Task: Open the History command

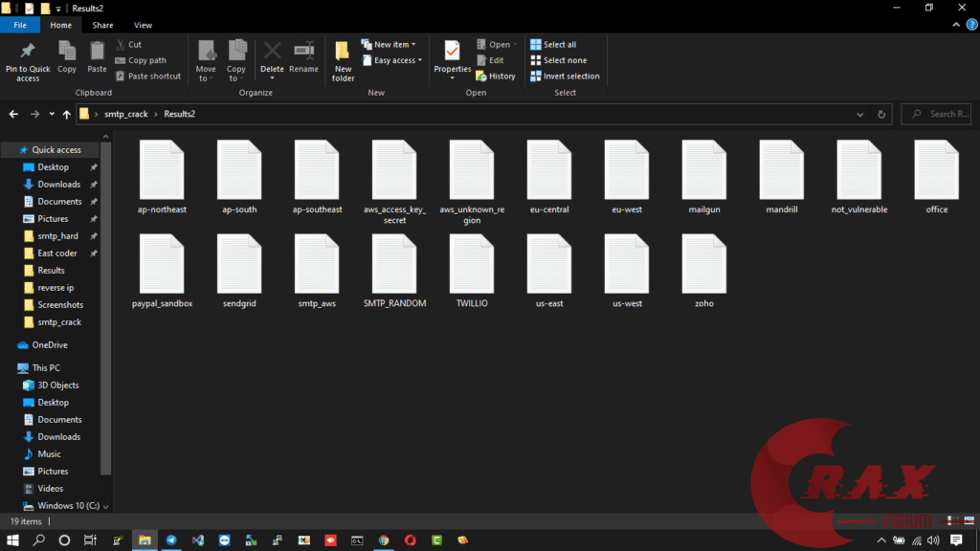Action: click(x=496, y=77)
